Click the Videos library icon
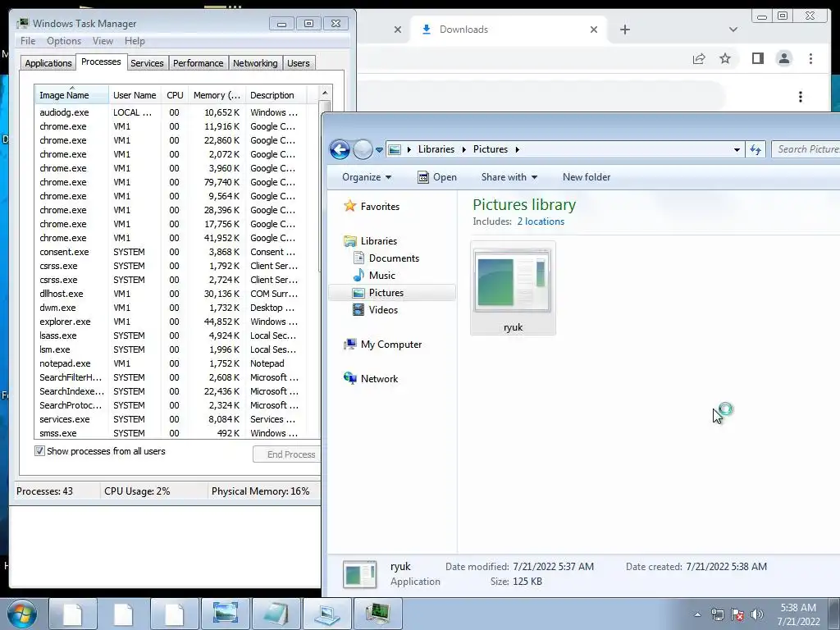 point(358,309)
